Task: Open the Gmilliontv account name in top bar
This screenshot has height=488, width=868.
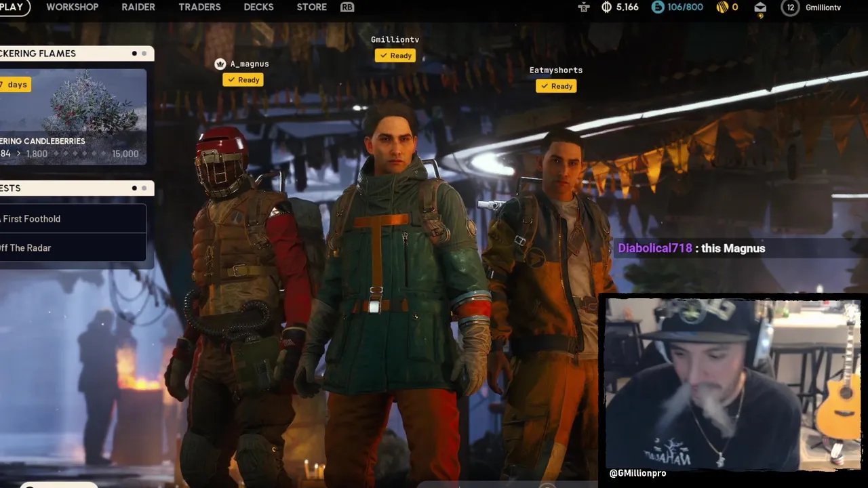Action: coord(823,7)
